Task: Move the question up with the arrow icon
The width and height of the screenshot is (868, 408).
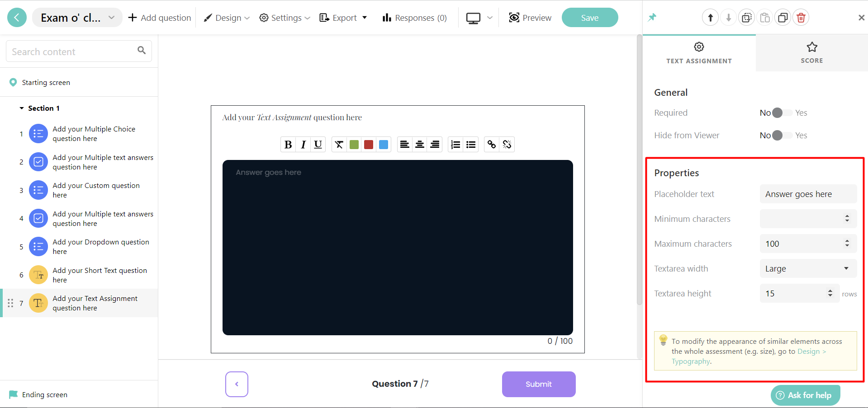Action: 710,17
